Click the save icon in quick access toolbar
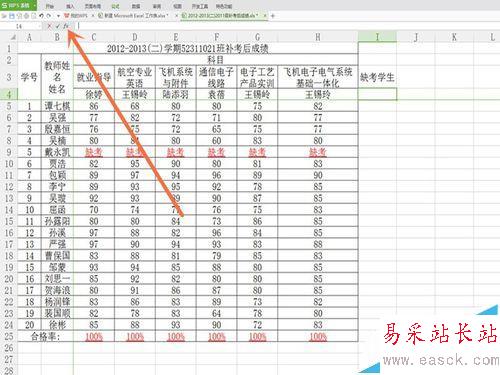Image resolution: width=500 pixels, height=375 pixels. (x=12, y=16)
